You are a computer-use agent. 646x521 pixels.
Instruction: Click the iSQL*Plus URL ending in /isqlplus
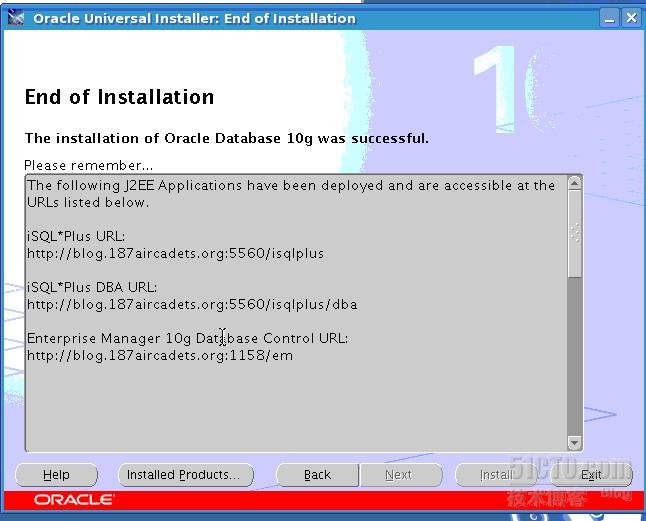176,253
